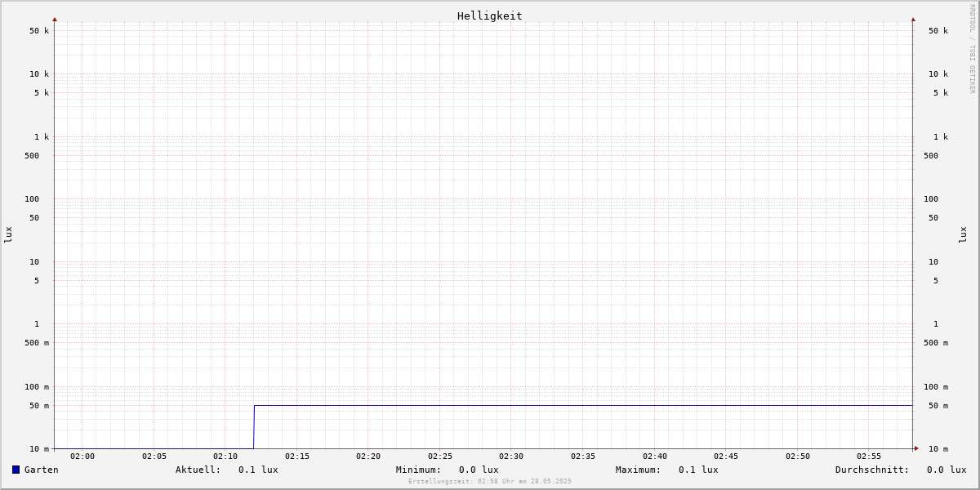Click the red arrow ending the time axis

click(916, 448)
